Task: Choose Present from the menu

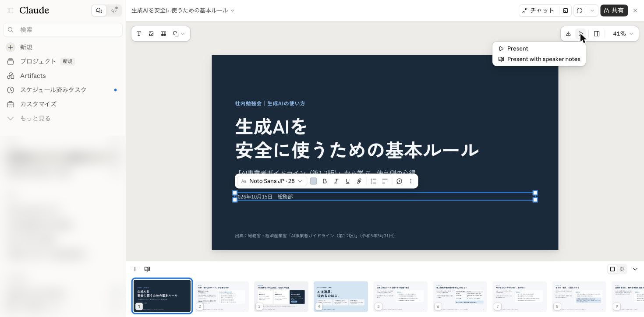Action: (x=539, y=49)
